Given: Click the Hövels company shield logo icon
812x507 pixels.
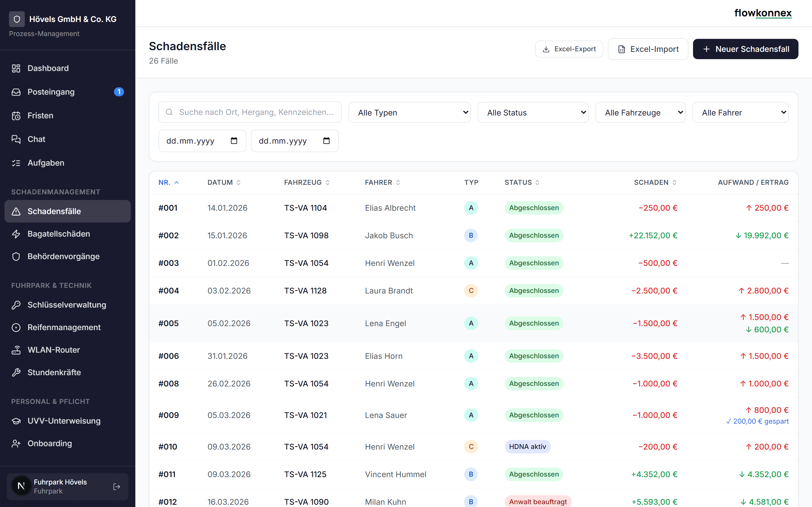Looking at the screenshot, I should [17, 19].
